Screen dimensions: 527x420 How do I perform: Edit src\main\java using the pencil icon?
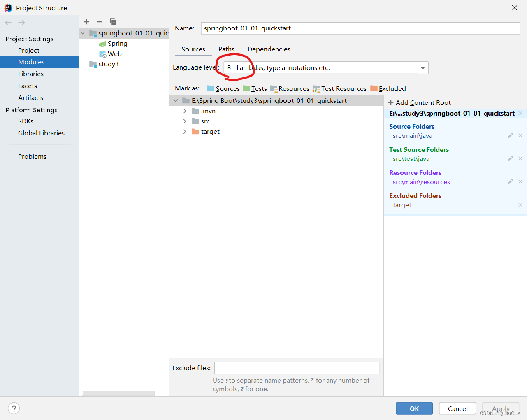[x=511, y=135]
